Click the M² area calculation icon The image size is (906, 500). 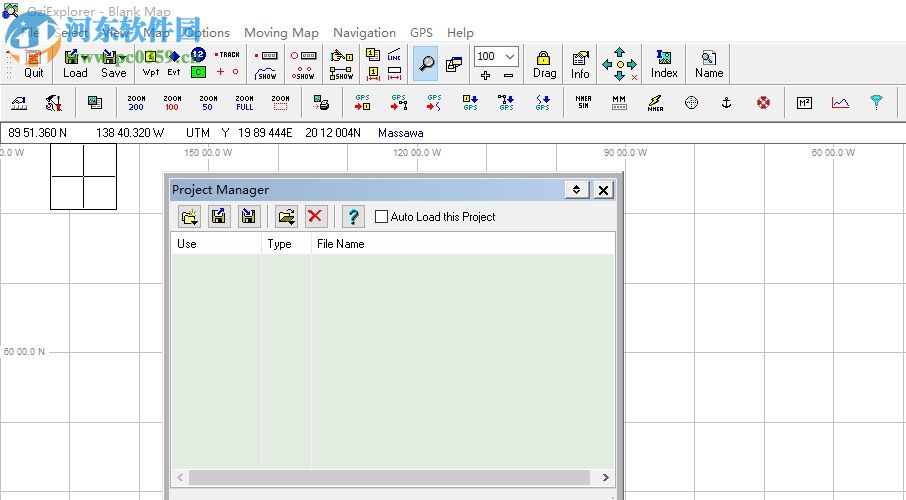[804, 103]
